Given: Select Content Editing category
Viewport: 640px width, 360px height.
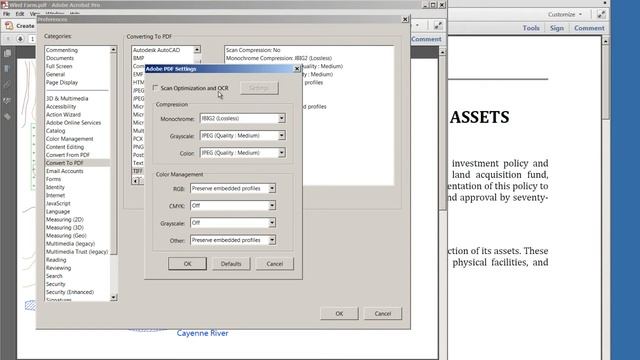Looking at the screenshot, I should pos(65,147).
